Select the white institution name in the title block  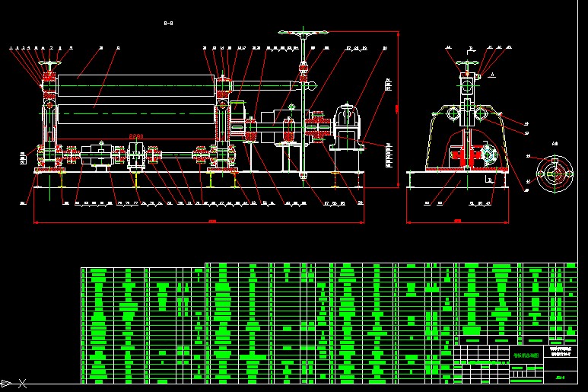click(x=561, y=352)
